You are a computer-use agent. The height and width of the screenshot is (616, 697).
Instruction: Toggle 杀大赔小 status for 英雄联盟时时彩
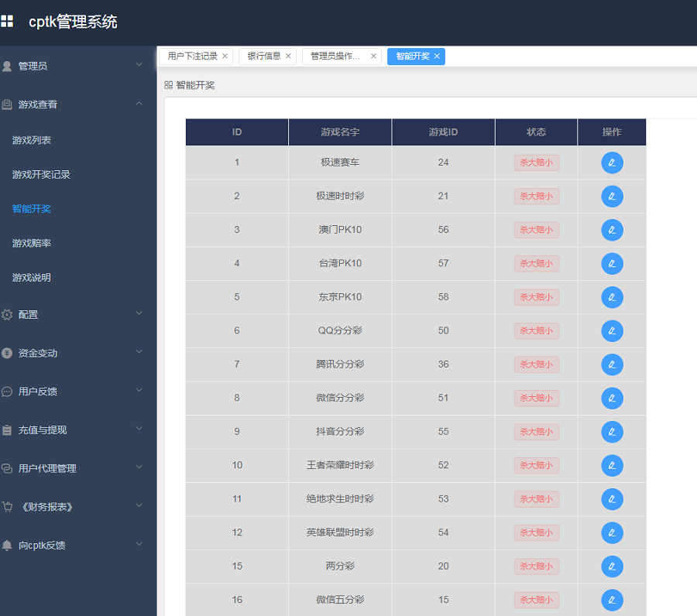(536, 532)
